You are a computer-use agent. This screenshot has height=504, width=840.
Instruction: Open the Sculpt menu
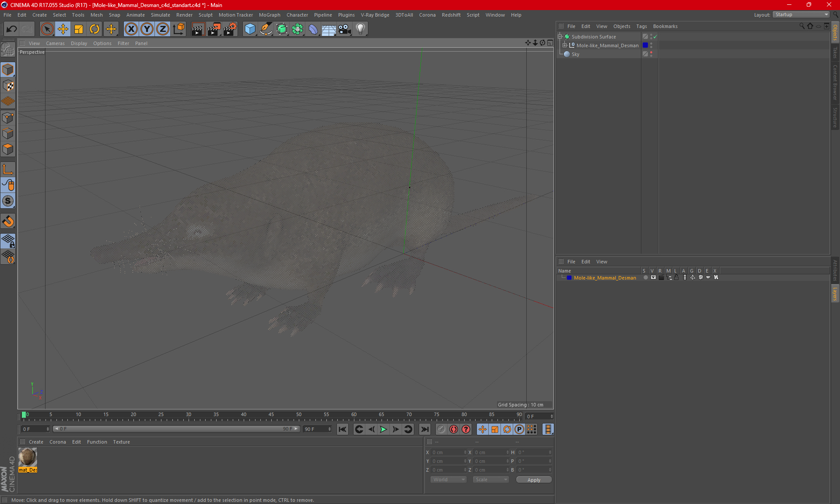point(205,15)
